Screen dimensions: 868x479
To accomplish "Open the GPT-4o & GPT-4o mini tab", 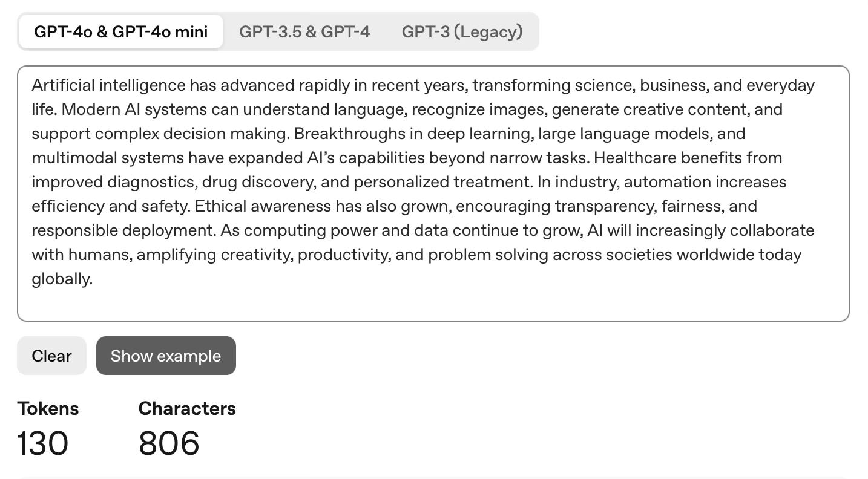I will pos(120,31).
